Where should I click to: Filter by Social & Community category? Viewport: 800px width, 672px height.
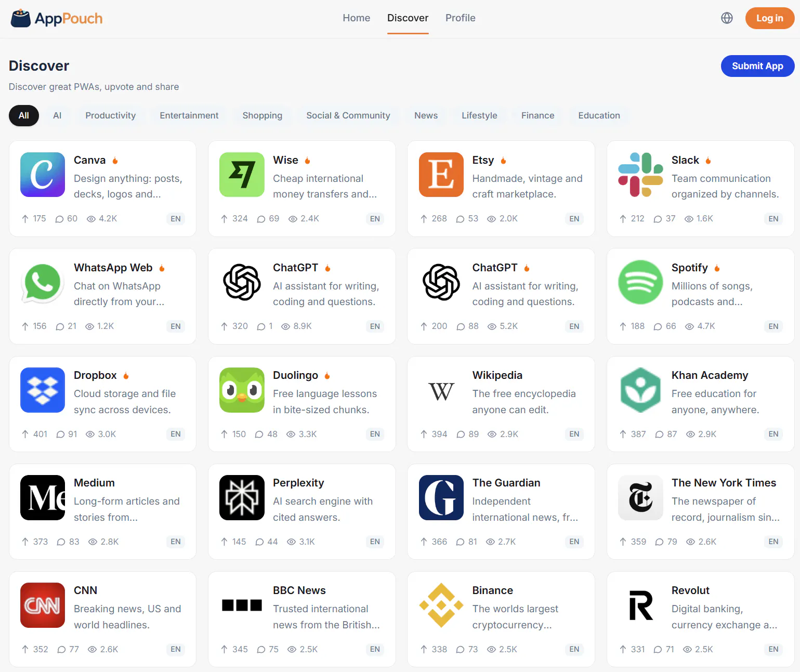coord(348,115)
